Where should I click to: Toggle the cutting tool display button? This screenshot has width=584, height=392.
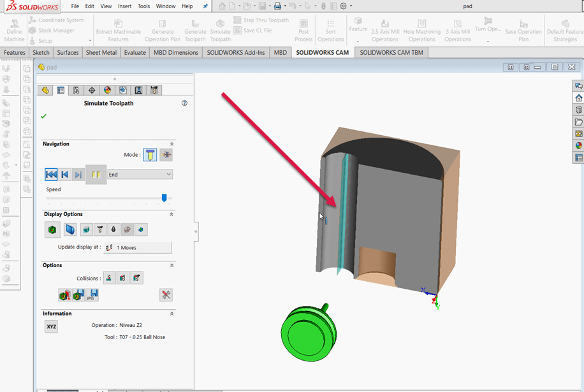100,229
